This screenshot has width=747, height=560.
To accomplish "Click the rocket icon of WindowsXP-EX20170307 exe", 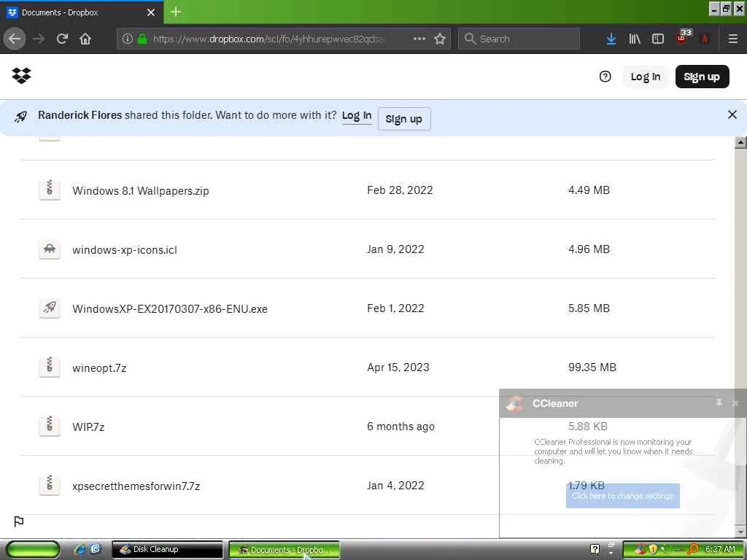I will coord(50,308).
